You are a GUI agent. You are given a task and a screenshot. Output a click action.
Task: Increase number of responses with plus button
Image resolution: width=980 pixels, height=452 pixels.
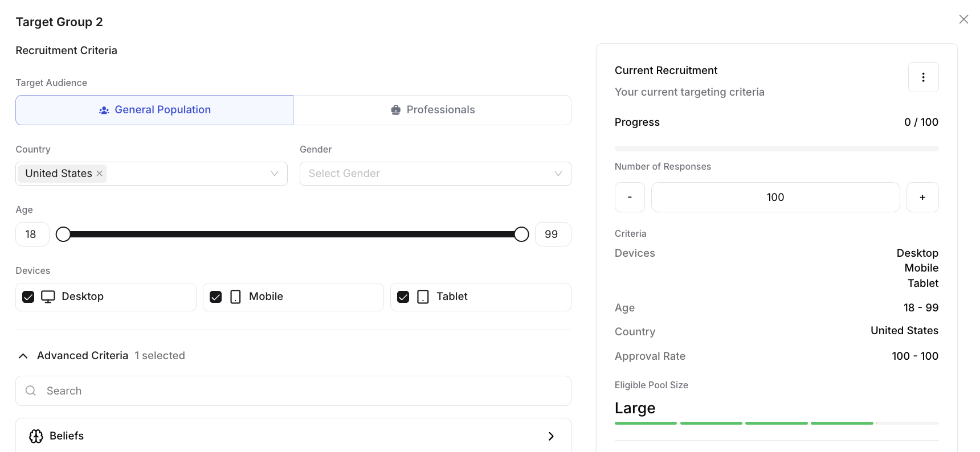pos(922,198)
